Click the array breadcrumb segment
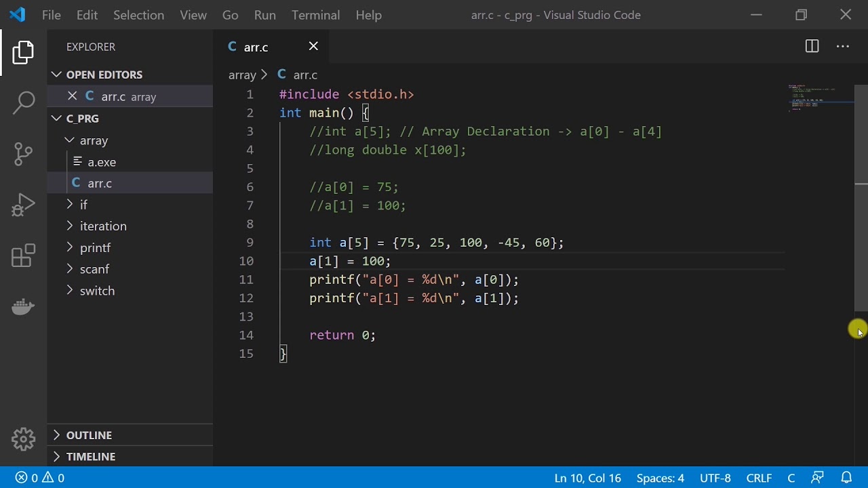 [x=242, y=75]
